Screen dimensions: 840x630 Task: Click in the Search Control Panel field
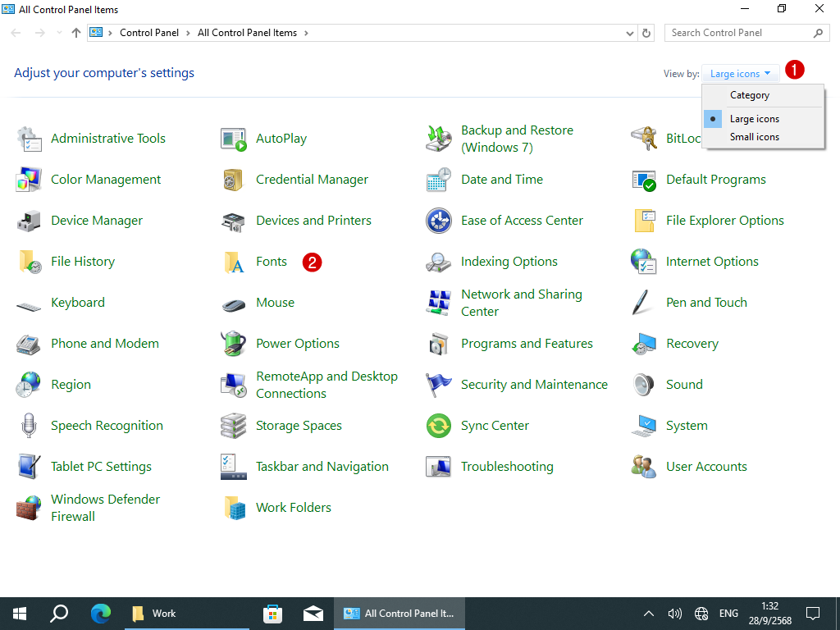(738, 33)
